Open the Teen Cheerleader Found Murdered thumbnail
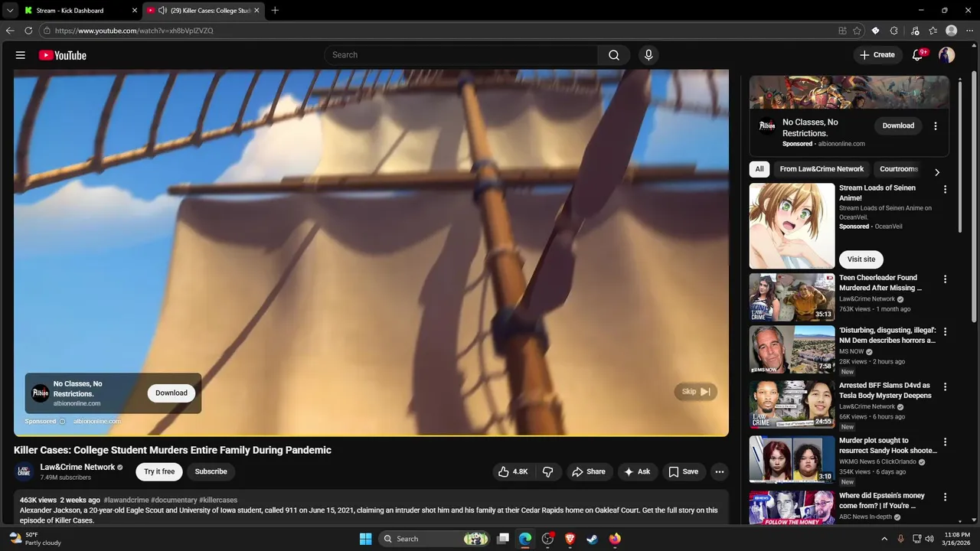Screen dimensions: 980x551 click(x=792, y=298)
